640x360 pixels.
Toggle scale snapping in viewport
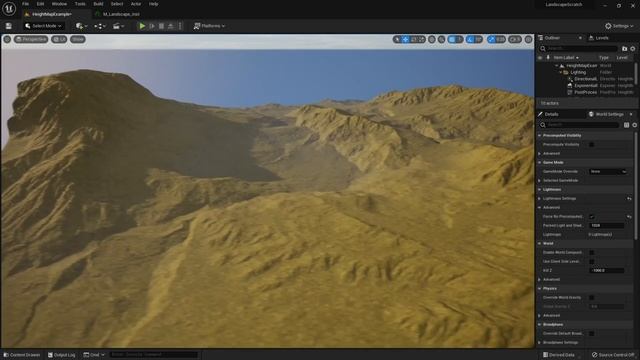coord(491,39)
